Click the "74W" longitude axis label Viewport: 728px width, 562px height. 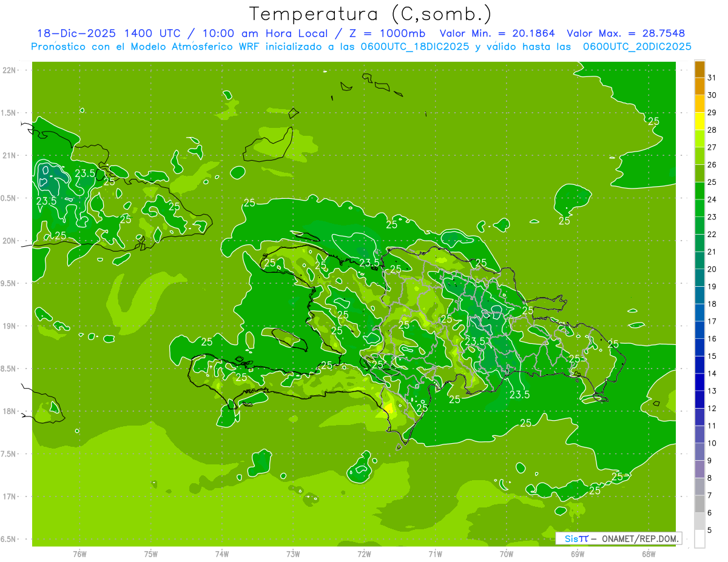[x=222, y=554]
